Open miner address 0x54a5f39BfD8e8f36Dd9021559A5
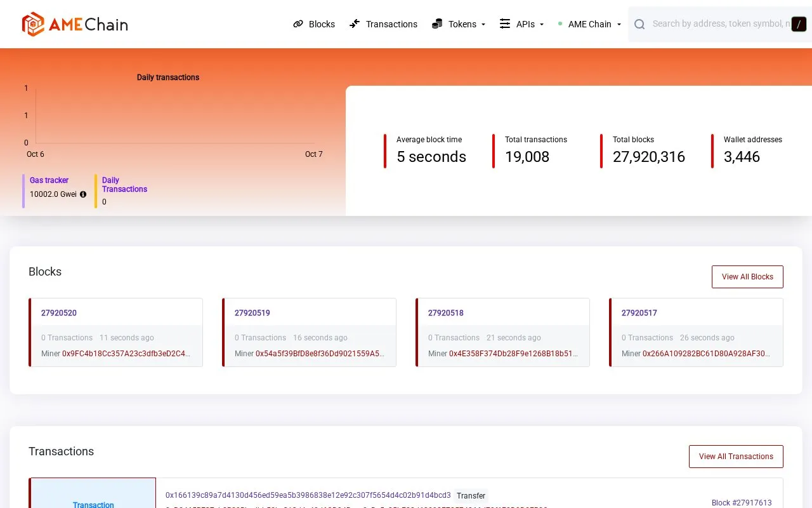 click(320, 354)
